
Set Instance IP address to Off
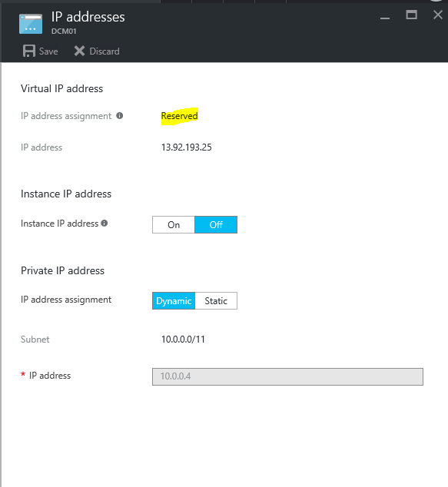click(216, 224)
